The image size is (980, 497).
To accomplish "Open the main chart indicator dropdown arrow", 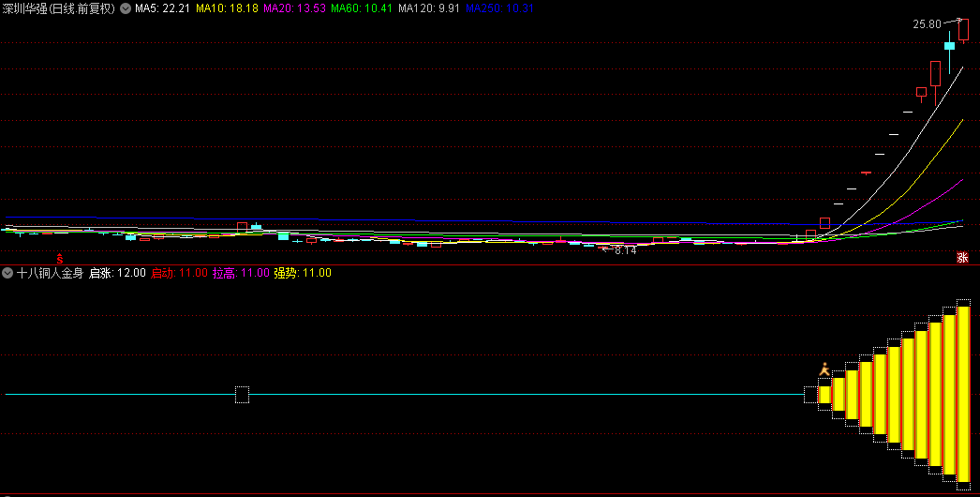I will tap(126, 8).
